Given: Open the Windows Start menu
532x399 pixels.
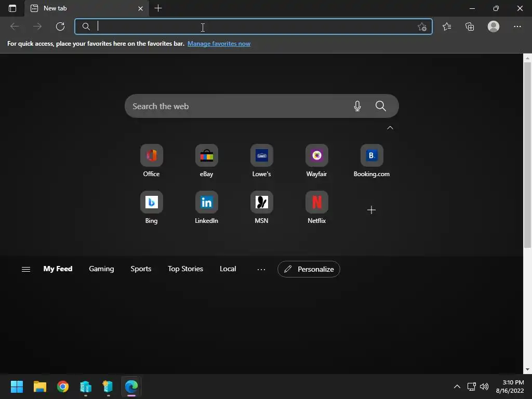Looking at the screenshot, I should 17,387.
